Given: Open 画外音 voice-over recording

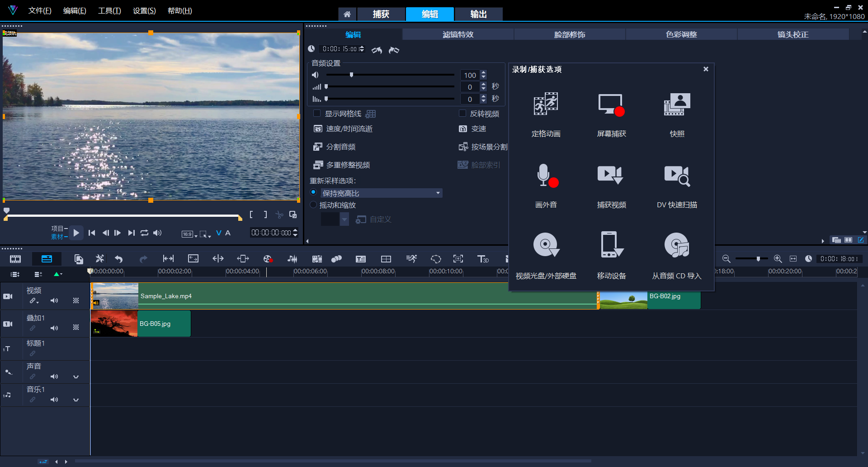Looking at the screenshot, I should pos(546,185).
